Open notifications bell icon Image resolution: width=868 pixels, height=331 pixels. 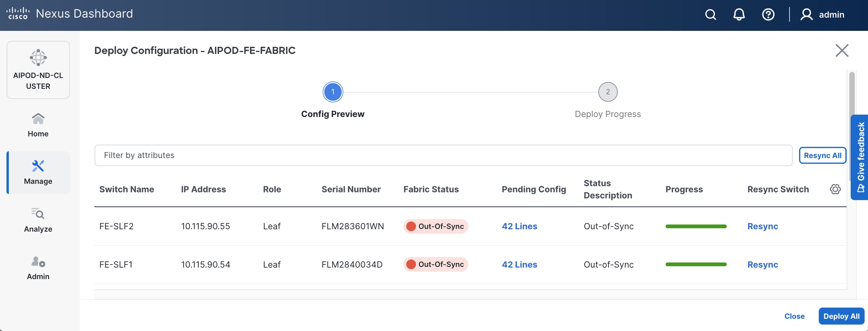point(739,15)
